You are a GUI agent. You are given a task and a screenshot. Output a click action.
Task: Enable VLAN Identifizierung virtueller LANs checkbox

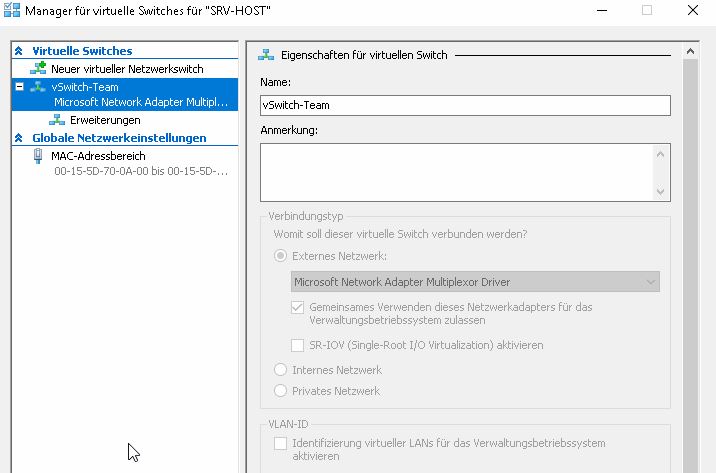280,443
